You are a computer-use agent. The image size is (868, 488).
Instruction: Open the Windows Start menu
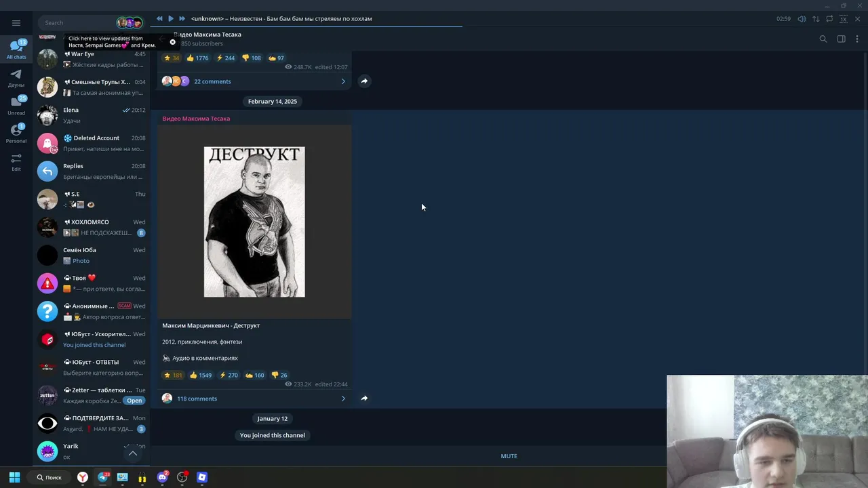coord(14,477)
